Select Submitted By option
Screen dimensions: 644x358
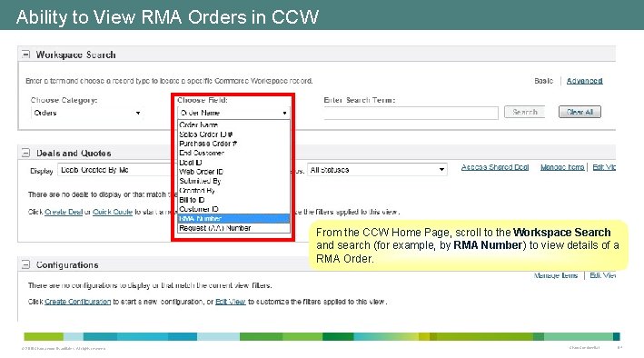[233, 181]
